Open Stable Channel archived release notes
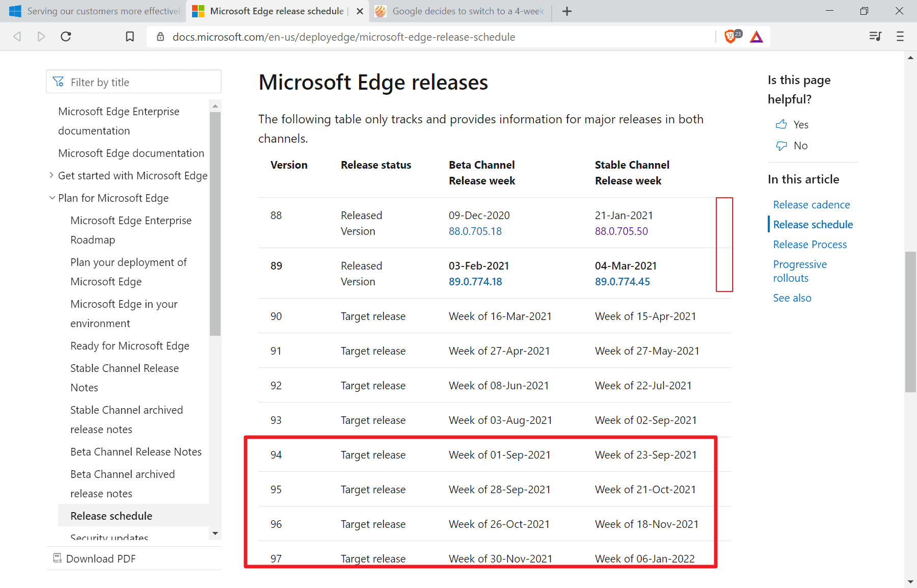The height and width of the screenshot is (588, 917). [126, 420]
